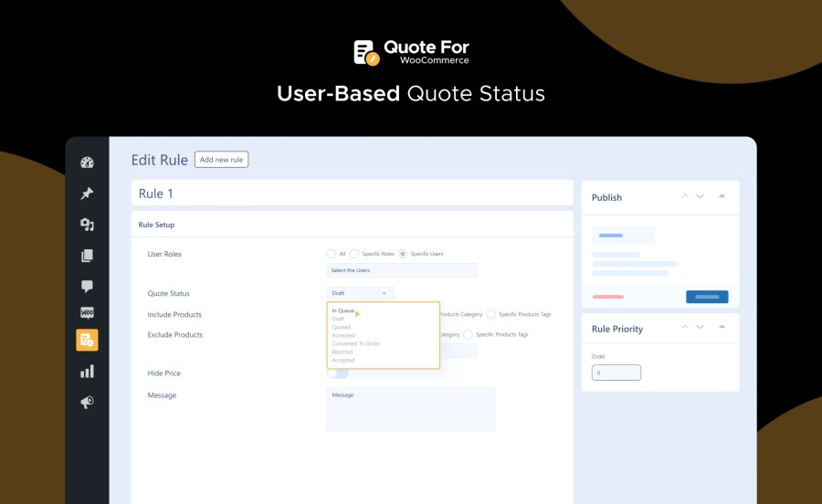The width and height of the screenshot is (822, 504).
Task: Open the Media icon in sidebar
Action: pos(87,225)
